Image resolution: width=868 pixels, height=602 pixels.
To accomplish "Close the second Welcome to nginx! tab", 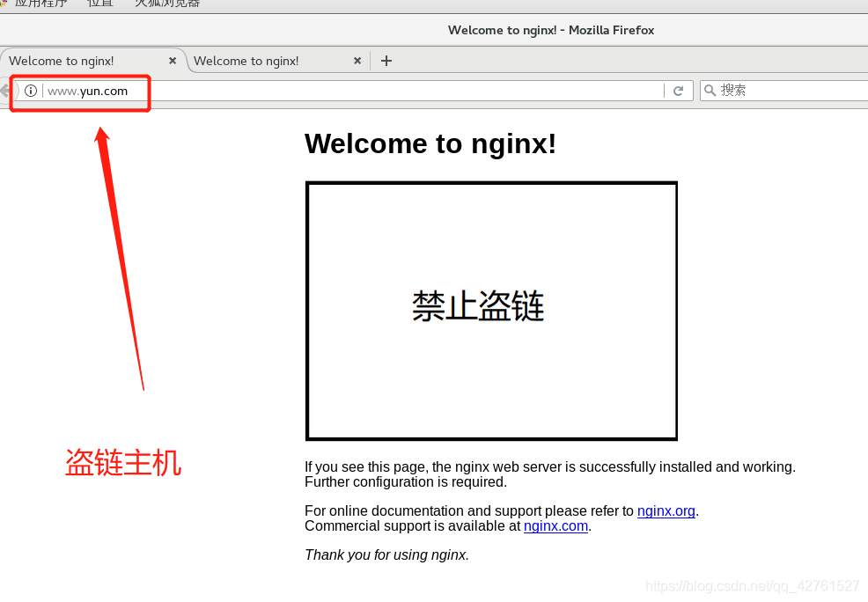I will click(357, 61).
